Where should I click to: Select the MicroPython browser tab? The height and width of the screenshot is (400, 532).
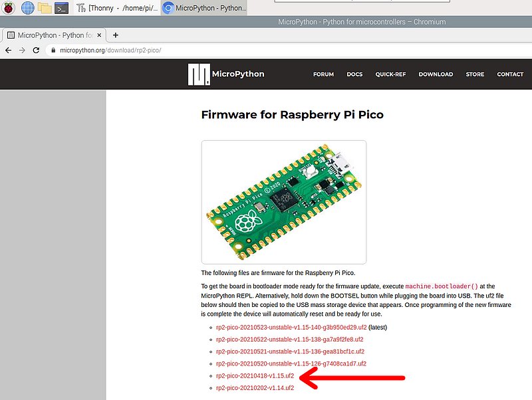55,35
